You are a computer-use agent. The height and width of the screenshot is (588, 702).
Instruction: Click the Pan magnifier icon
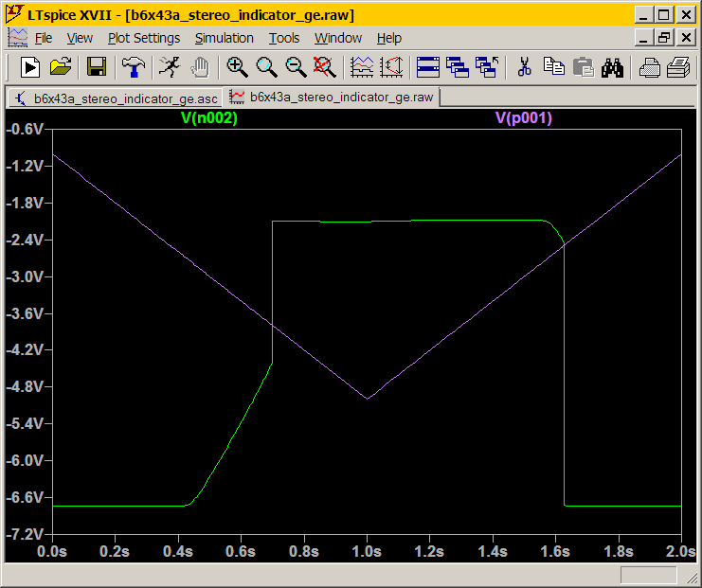(266, 67)
